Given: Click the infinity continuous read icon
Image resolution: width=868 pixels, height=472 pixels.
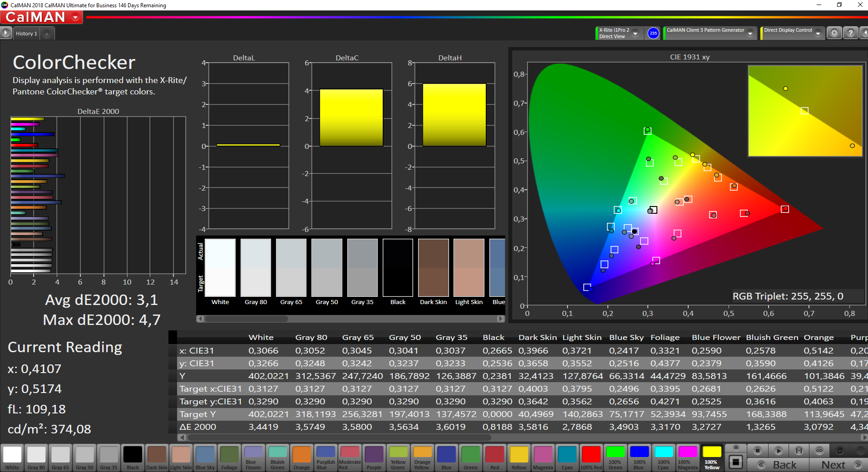Looking at the screenshot, I should tap(819, 451).
